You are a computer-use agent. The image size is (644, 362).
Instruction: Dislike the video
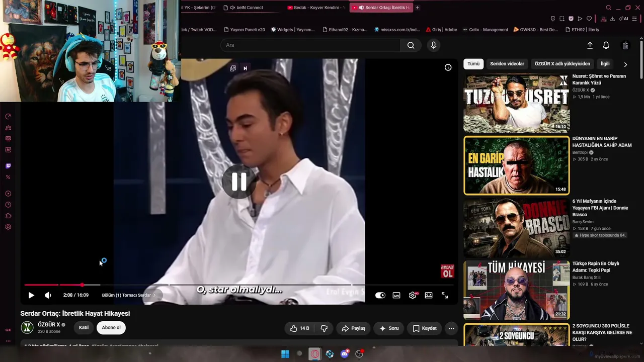tap(324, 328)
